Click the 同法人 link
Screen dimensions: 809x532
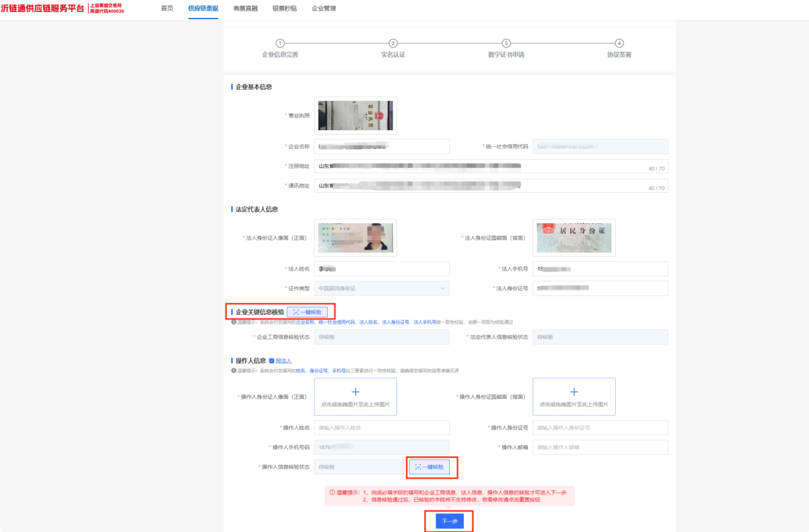click(x=284, y=361)
